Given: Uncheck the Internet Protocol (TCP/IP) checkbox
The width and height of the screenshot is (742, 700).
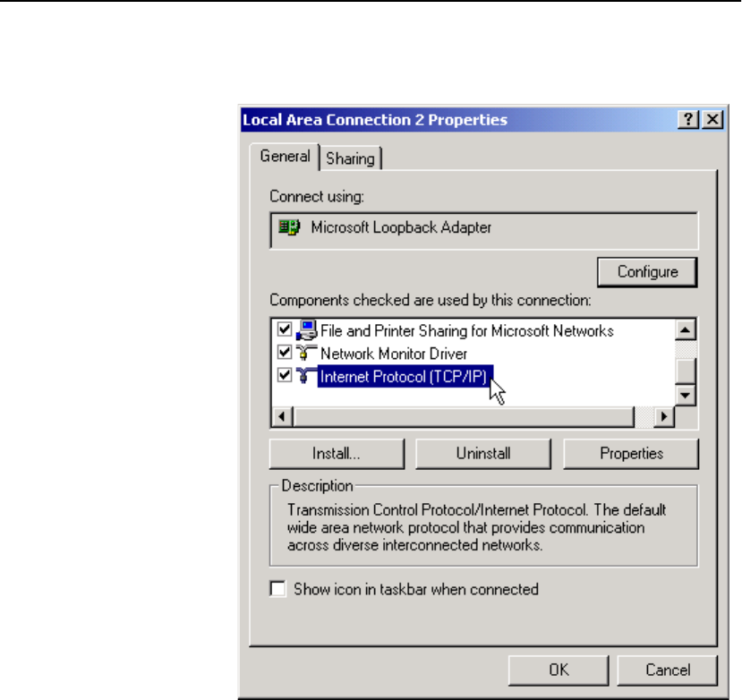Looking at the screenshot, I should point(285,375).
